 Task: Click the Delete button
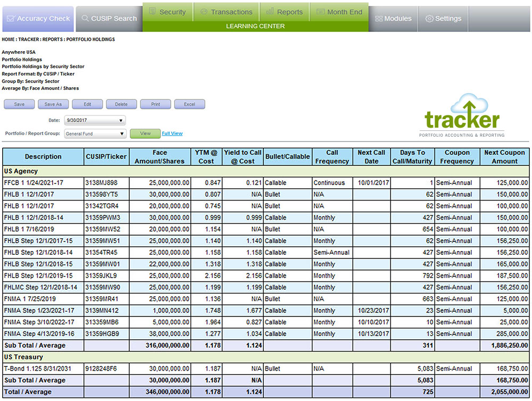point(121,104)
